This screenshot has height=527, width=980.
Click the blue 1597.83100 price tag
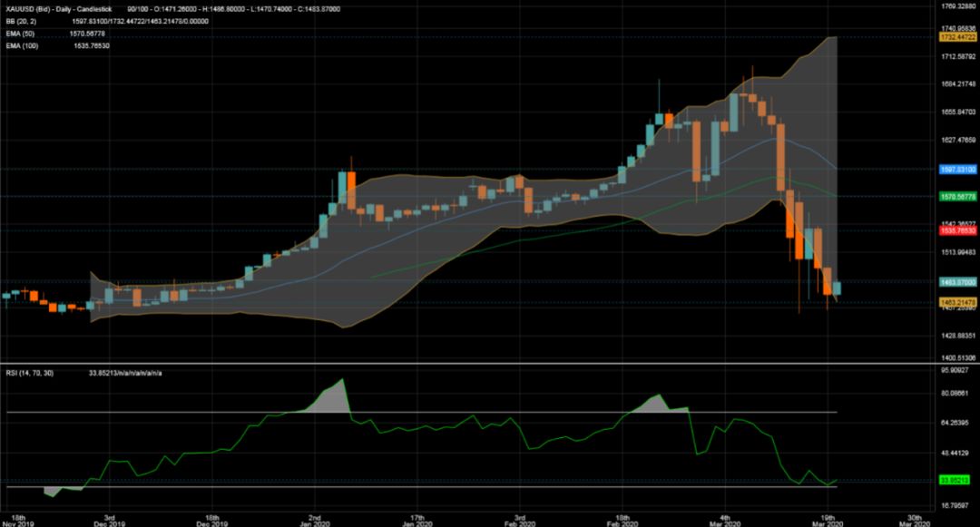pyautogui.click(x=958, y=169)
